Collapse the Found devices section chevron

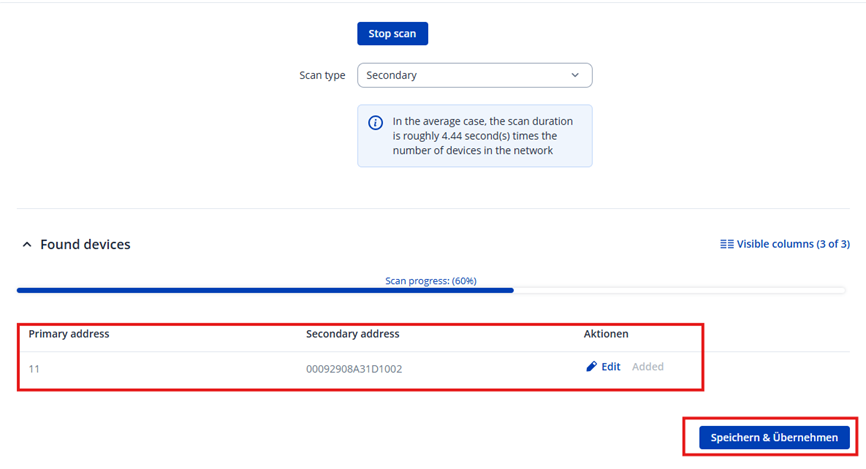coord(27,245)
